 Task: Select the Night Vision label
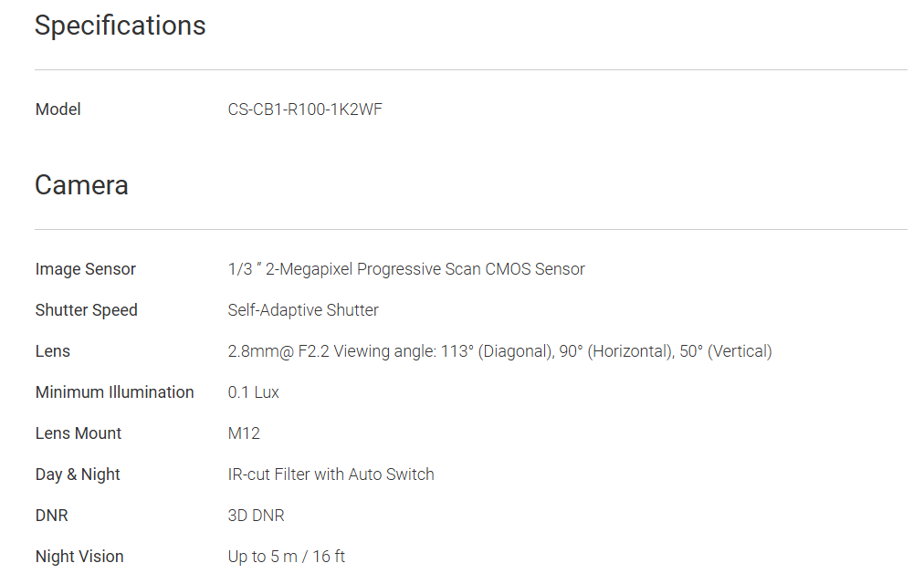coord(79,557)
